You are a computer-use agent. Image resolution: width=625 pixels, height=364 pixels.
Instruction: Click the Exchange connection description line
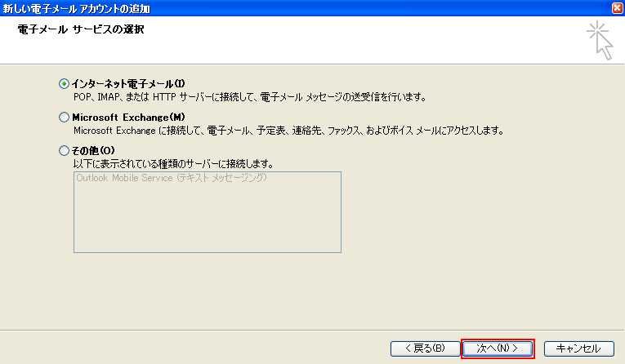click(289, 131)
